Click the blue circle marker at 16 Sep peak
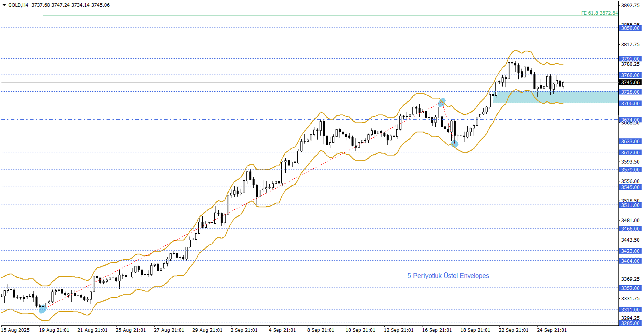644x335 pixels. (x=442, y=102)
